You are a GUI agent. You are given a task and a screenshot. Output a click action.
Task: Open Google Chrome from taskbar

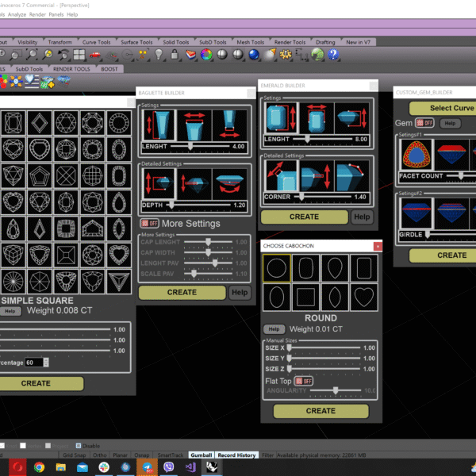pos(39,467)
